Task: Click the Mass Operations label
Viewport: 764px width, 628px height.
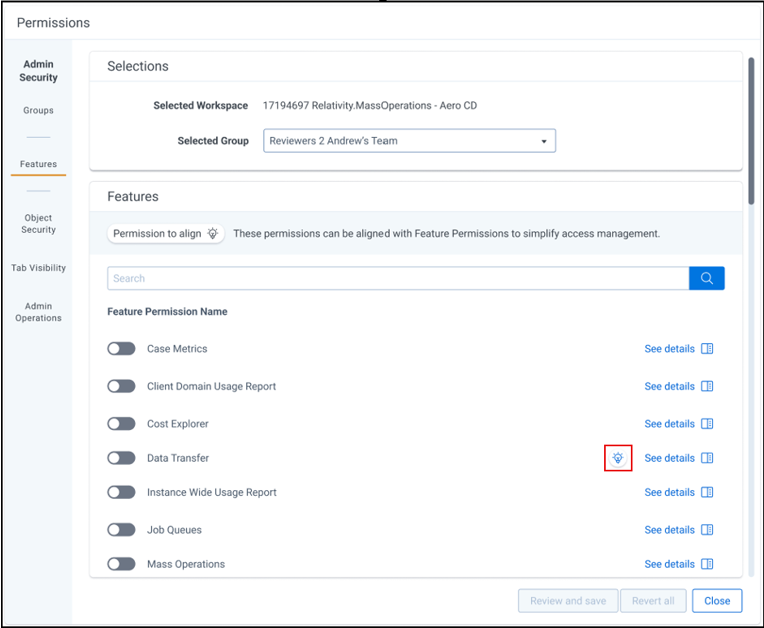Action: [186, 564]
